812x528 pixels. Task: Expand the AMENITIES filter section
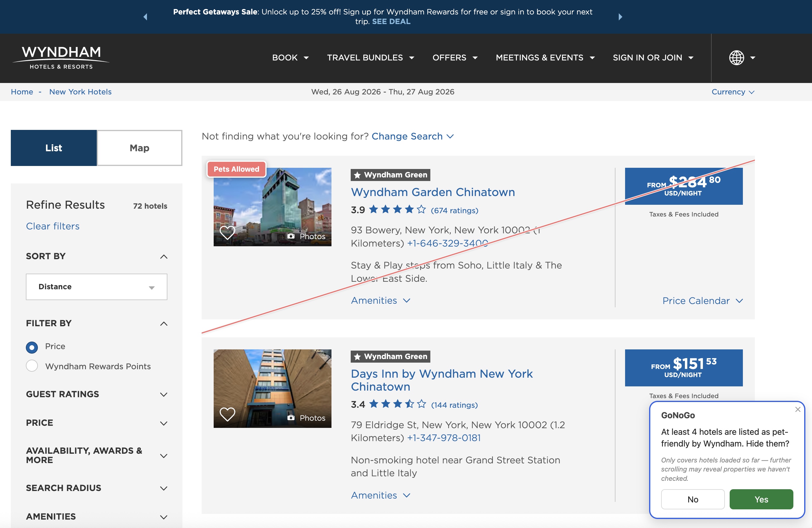pos(96,516)
